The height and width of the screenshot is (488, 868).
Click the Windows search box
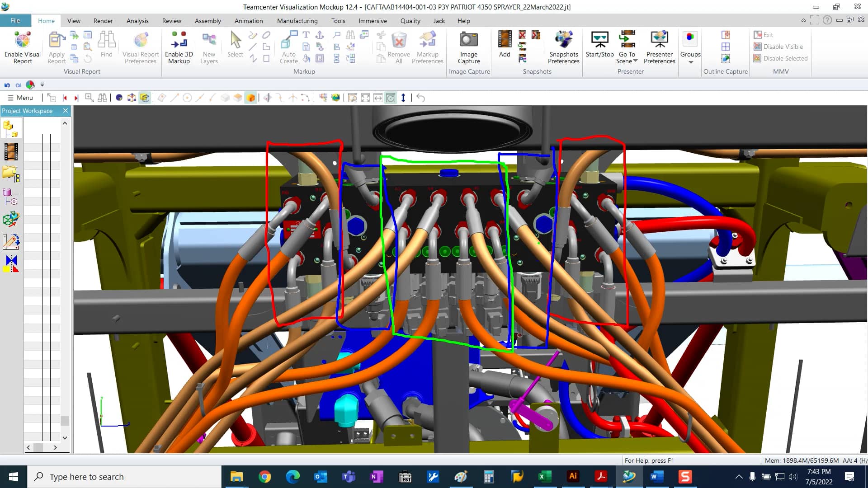(x=124, y=476)
